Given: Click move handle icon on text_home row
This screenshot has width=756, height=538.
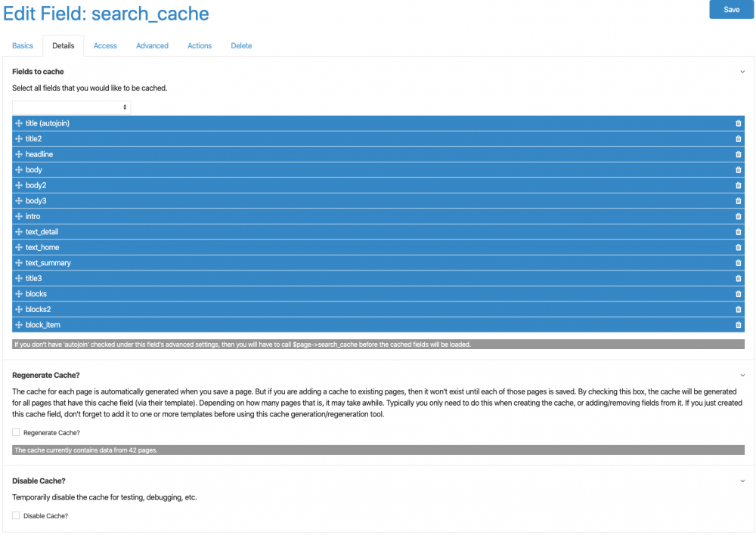Looking at the screenshot, I should (19, 248).
